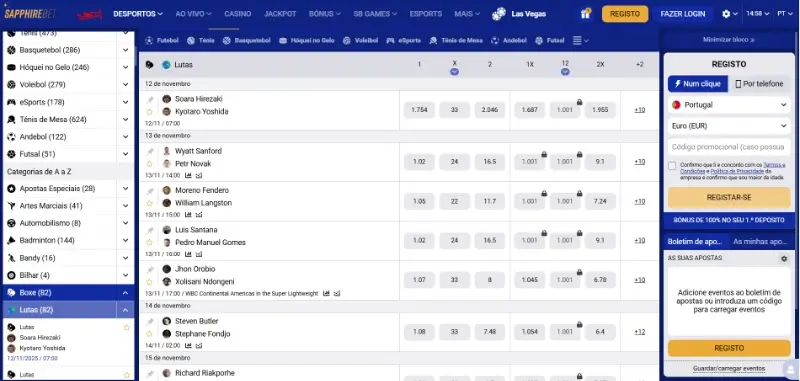Image resolution: width=800 pixels, height=381 pixels.
Task: Open the MAIS menu
Action: [467, 14]
